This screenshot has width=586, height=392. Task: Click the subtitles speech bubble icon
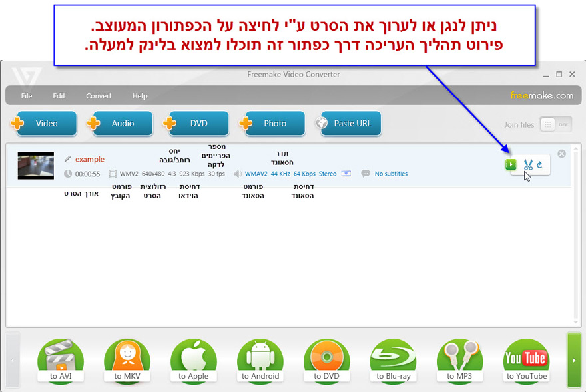(x=366, y=174)
